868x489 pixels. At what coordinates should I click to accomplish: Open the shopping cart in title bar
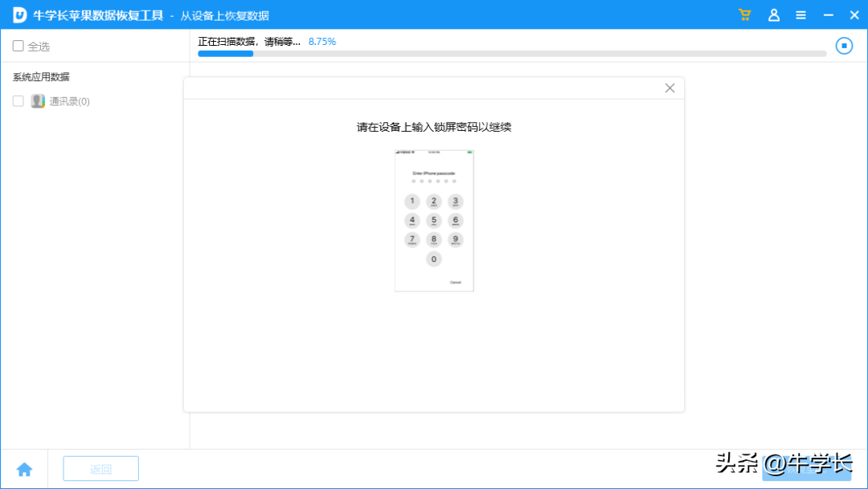point(744,14)
